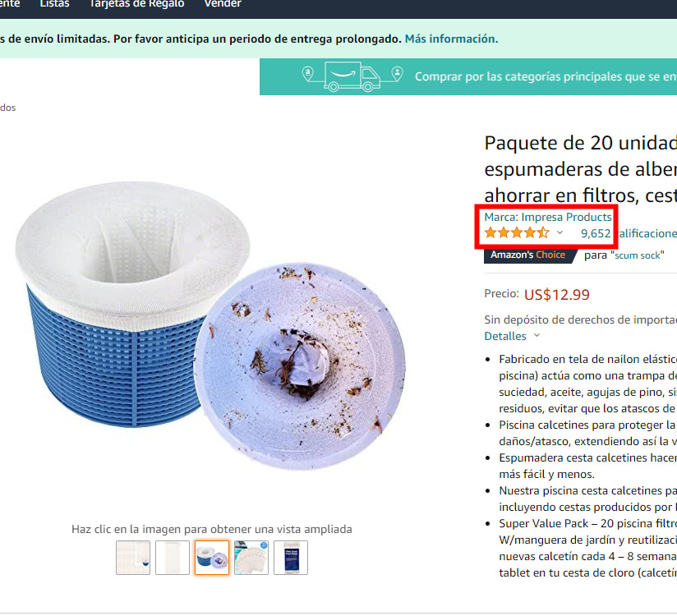This screenshot has height=616, width=677.
Task: Open Tarjetas de Regalo in navigation
Action: coord(137,4)
